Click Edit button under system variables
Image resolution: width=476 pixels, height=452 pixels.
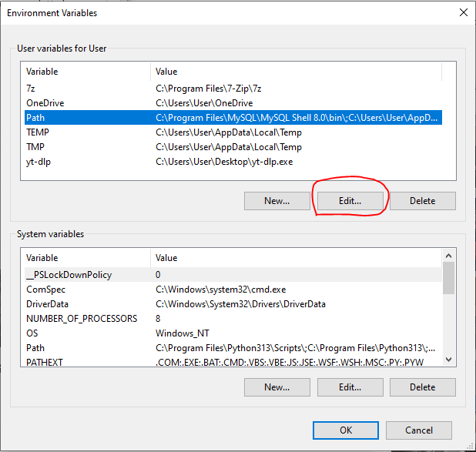[x=350, y=387]
